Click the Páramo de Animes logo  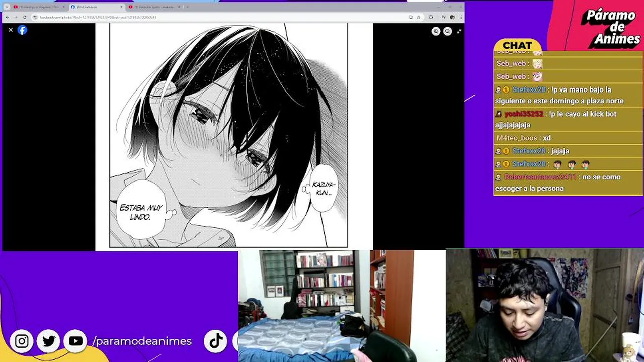pyautogui.click(x=610, y=27)
